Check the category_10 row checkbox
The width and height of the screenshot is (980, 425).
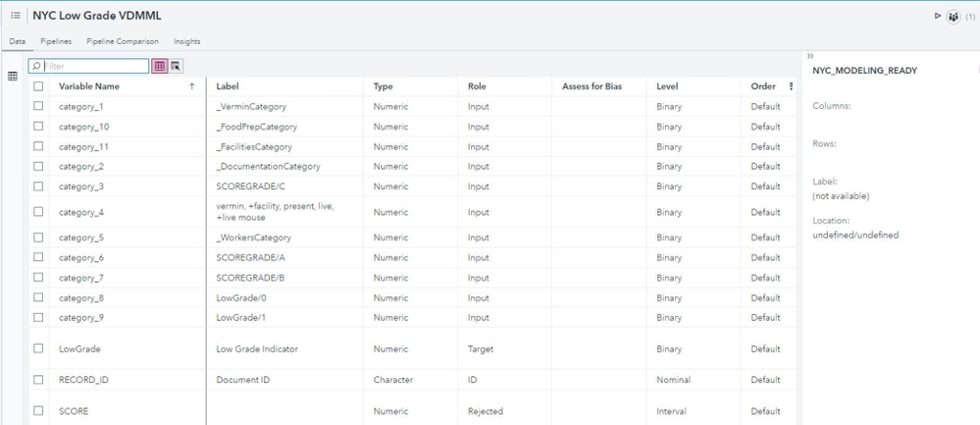pyautogui.click(x=39, y=127)
